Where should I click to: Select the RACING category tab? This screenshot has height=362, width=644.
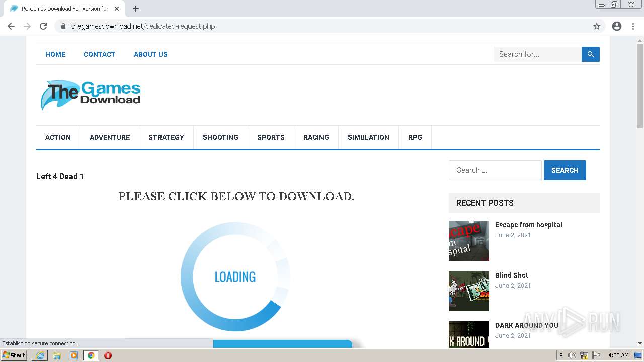[x=316, y=137]
